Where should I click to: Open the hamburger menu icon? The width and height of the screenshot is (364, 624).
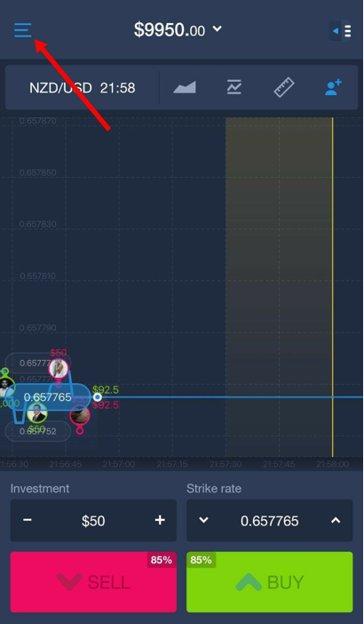23,30
